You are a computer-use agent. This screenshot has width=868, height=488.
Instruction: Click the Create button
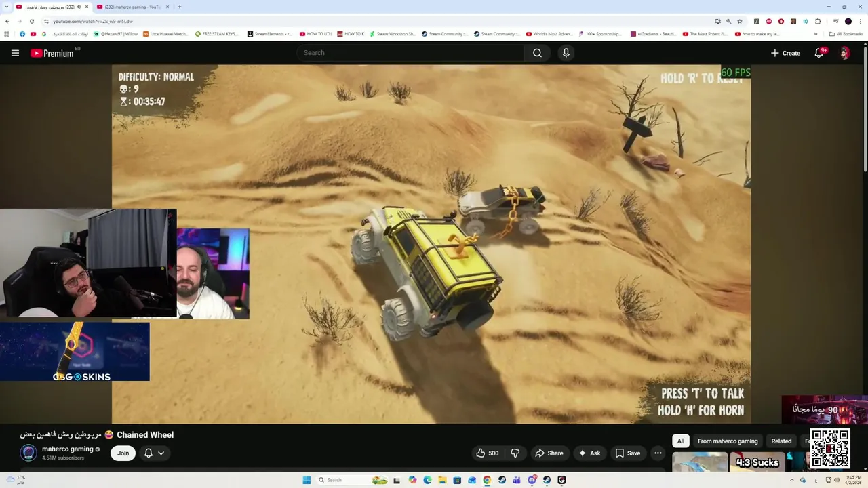tap(785, 53)
